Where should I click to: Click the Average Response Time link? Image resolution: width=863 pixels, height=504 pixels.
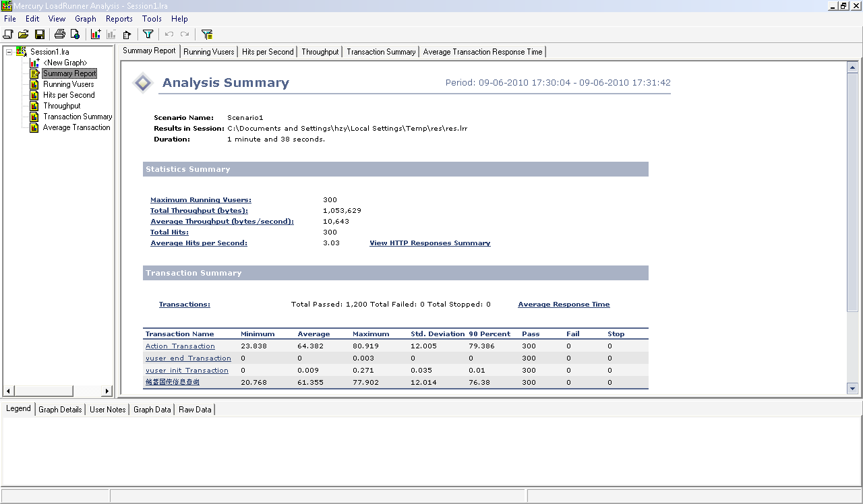pyautogui.click(x=564, y=305)
